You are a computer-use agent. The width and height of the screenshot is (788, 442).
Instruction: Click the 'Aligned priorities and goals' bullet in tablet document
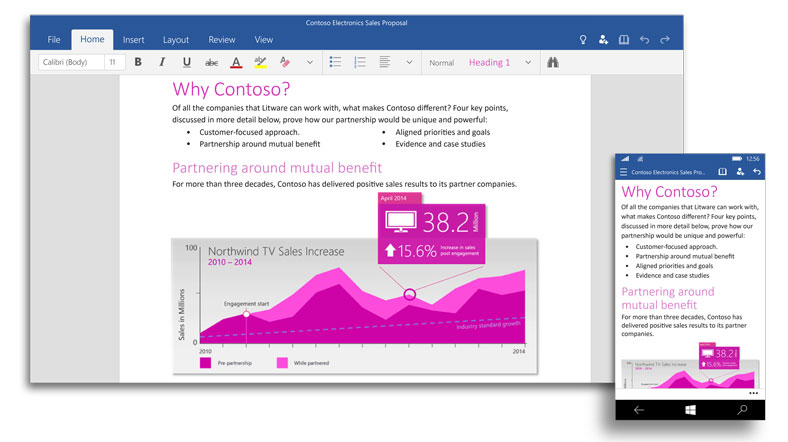pyautogui.click(x=442, y=132)
